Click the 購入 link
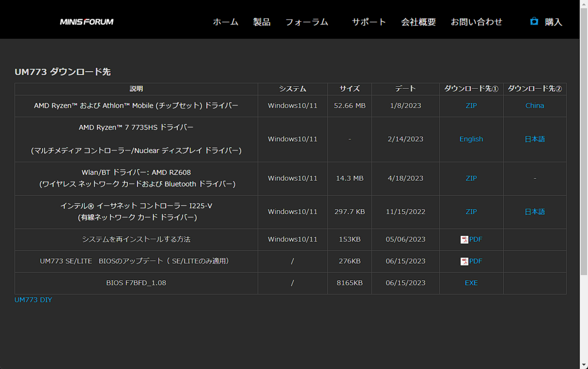Image resolution: width=588 pixels, height=369 pixels. 554,22
